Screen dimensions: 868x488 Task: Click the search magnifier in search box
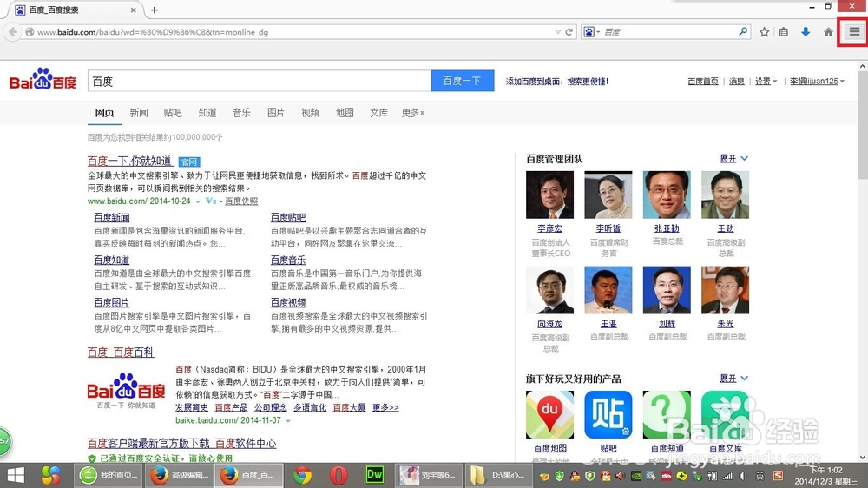[743, 31]
